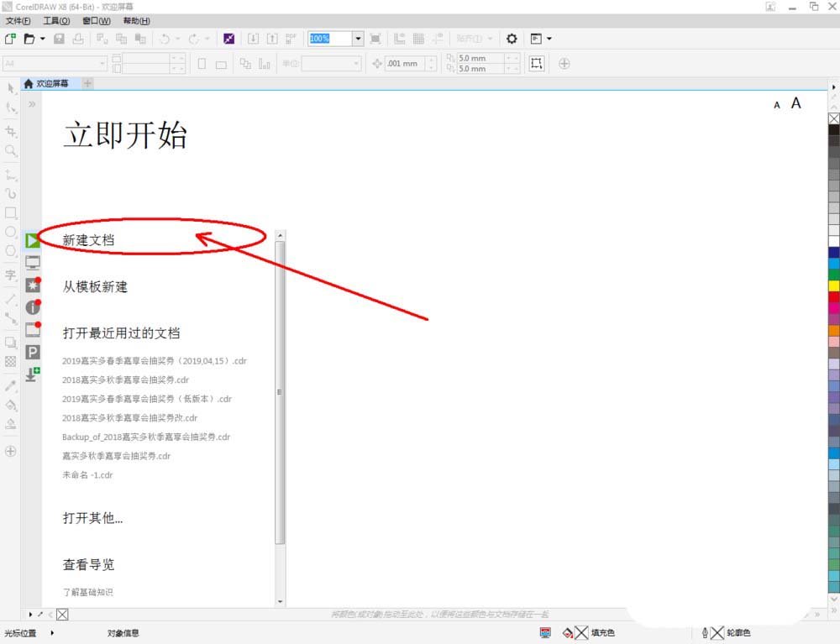Select portrait page orientation
The width and height of the screenshot is (840, 644).
tap(202, 64)
